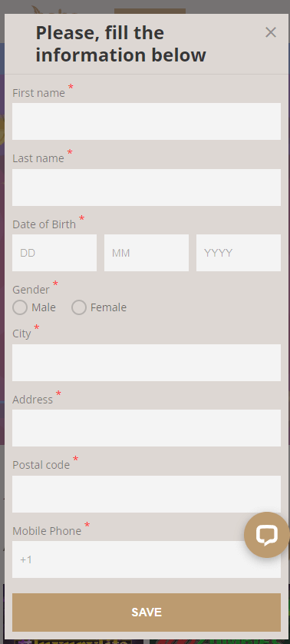Focus the Postal code field
The height and width of the screenshot is (644, 290).
(147, 494)
